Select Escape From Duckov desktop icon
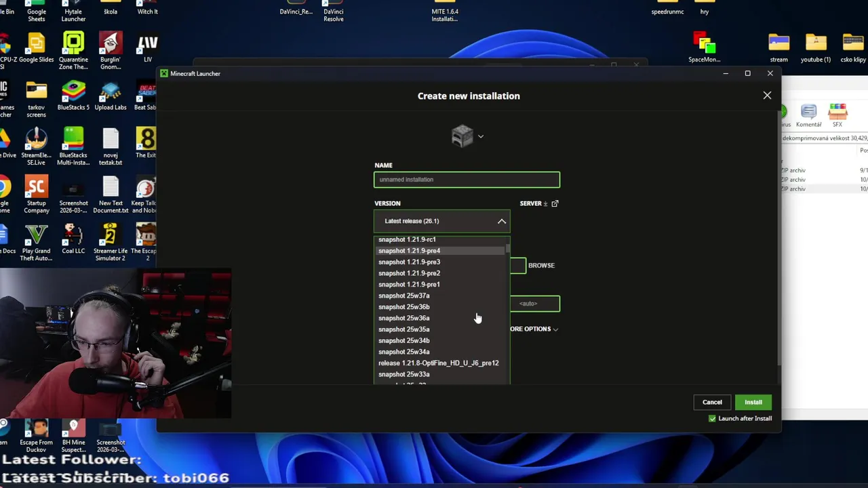This screenshot has height=488, width=868. point(36,435)
